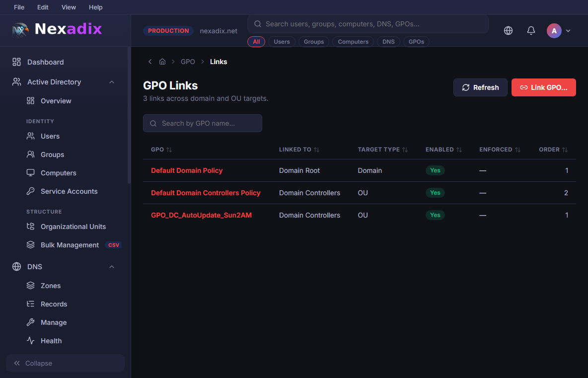Sort by the Linked To column
The image size is (588, 378).
(299, 150)
